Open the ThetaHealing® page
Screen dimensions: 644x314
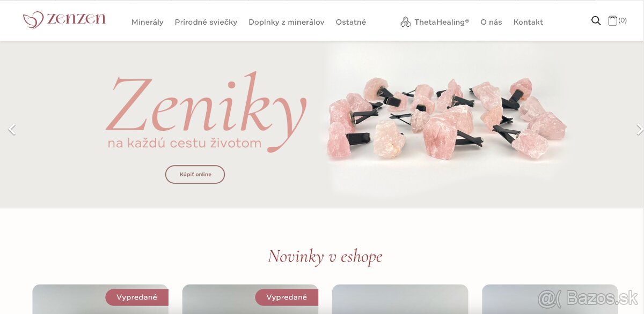pyautogui.click(x=442, y=22)
